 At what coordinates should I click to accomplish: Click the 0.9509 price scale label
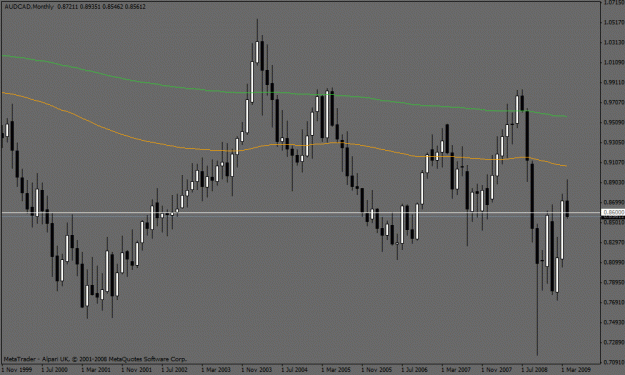click(614, 122)
